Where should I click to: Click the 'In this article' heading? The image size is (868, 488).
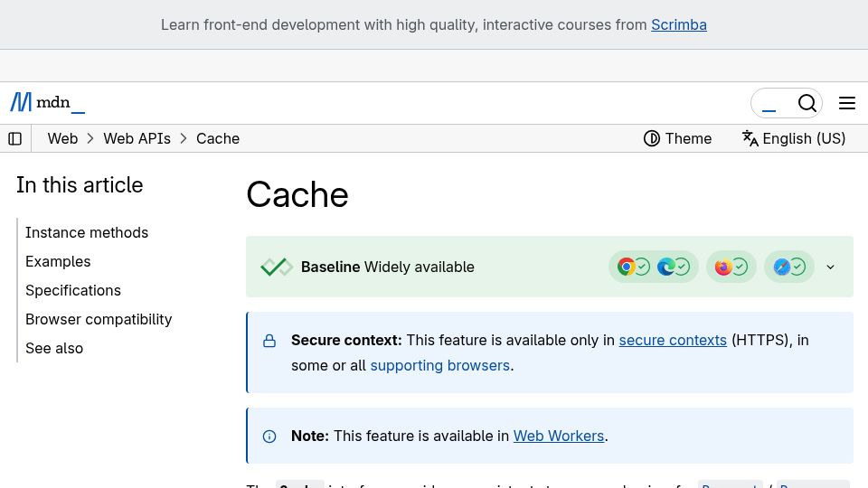tap(80, 184)
